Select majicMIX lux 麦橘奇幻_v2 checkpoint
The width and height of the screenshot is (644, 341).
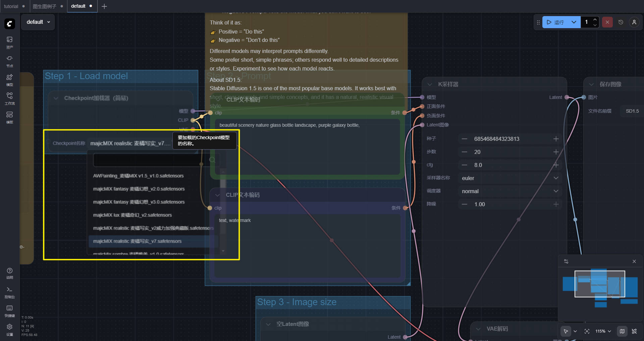(x=132, y=215)
